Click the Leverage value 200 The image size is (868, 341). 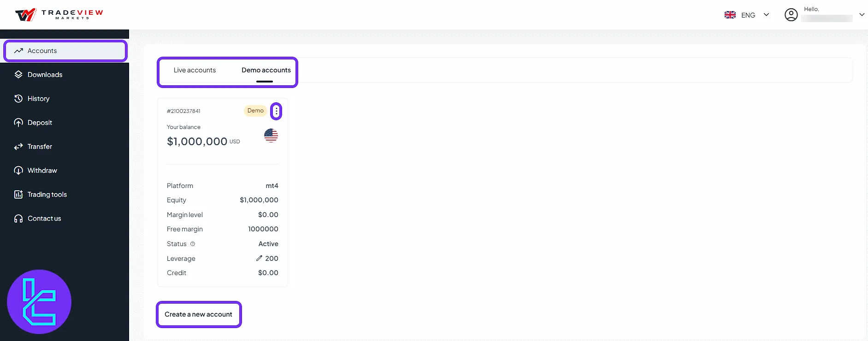[272, 259]
